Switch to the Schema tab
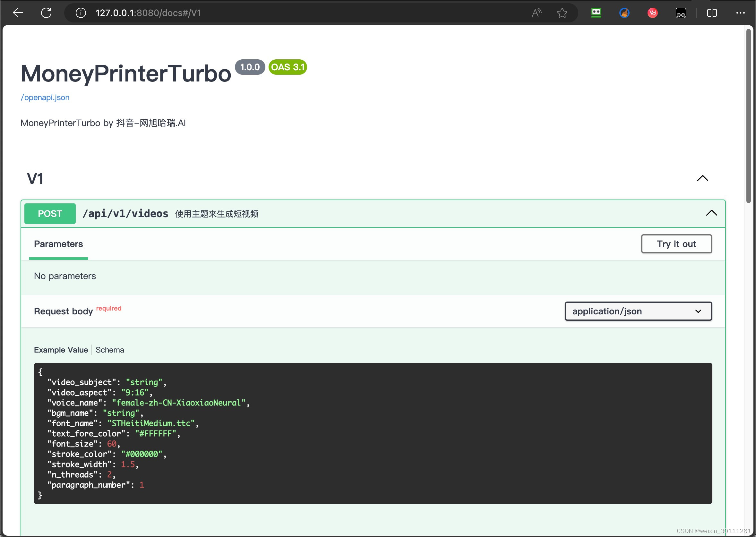Viewport: 756px width, 537px height. (x=110, y=350)
